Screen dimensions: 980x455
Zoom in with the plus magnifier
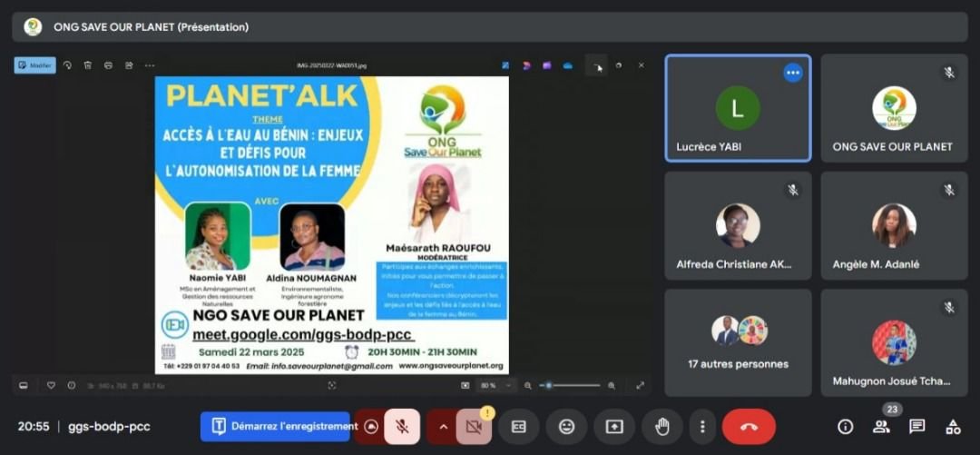(612, 386)
